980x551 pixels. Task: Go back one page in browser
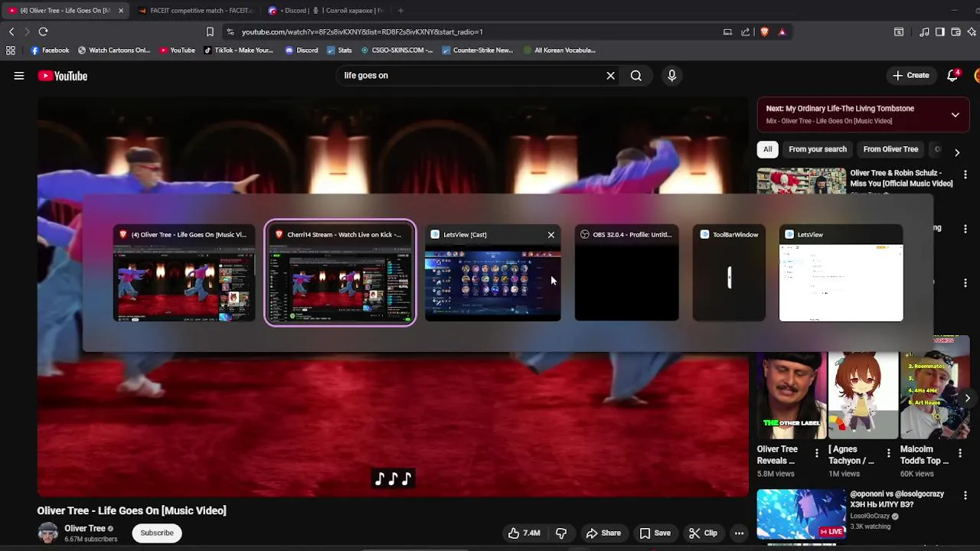[x=11, y=32]
